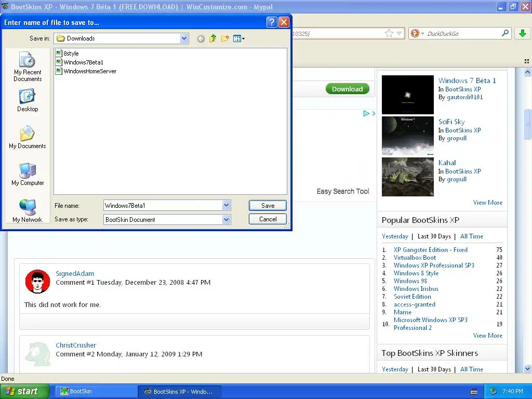Select All Time under Popular BootSkins XP
The image size is (532, 399).
(471, 236)
